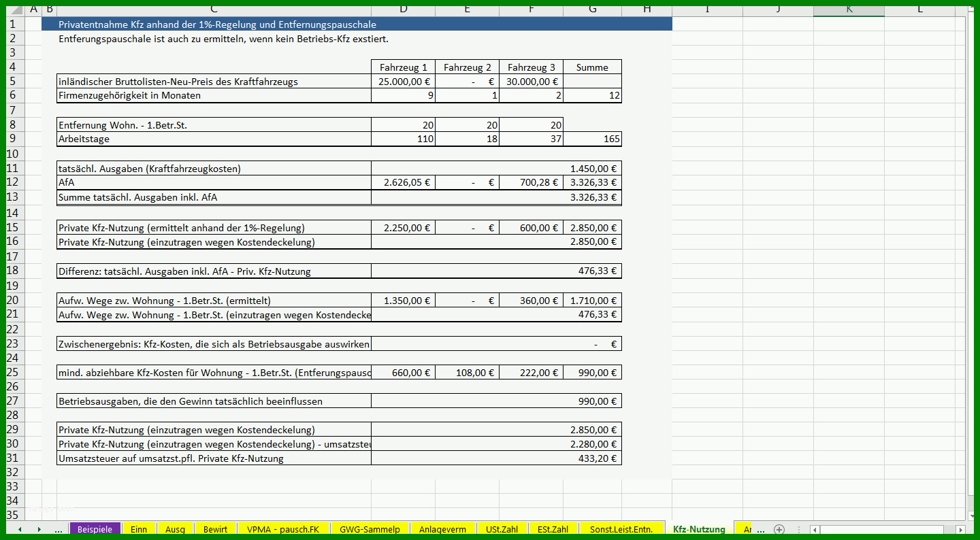Click 'Entfernung Wohn. - 1.Betr.St.' label cell
This screenshot has height=540, width=980.
[214, 125]
